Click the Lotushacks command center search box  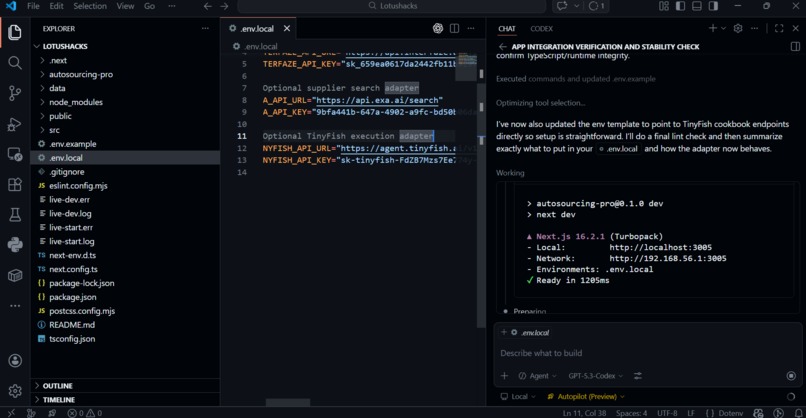[392, 6]
